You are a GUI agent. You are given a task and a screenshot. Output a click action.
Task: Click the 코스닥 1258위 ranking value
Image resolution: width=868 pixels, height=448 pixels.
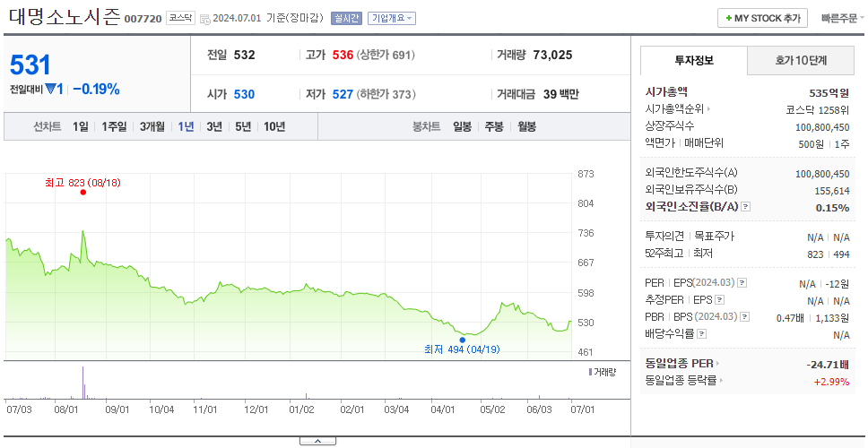click(x=818, y=109)
